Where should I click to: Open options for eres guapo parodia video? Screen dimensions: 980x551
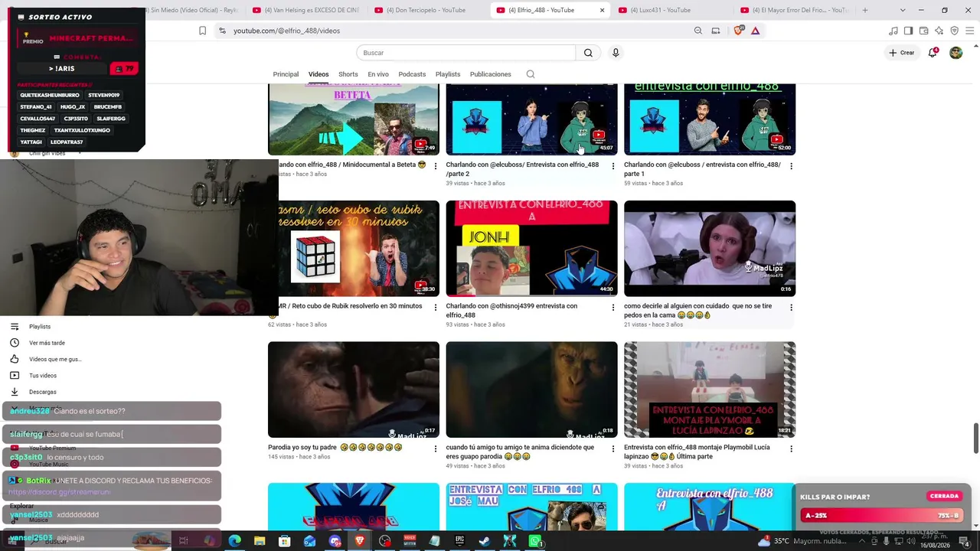[x=612, y=449]
